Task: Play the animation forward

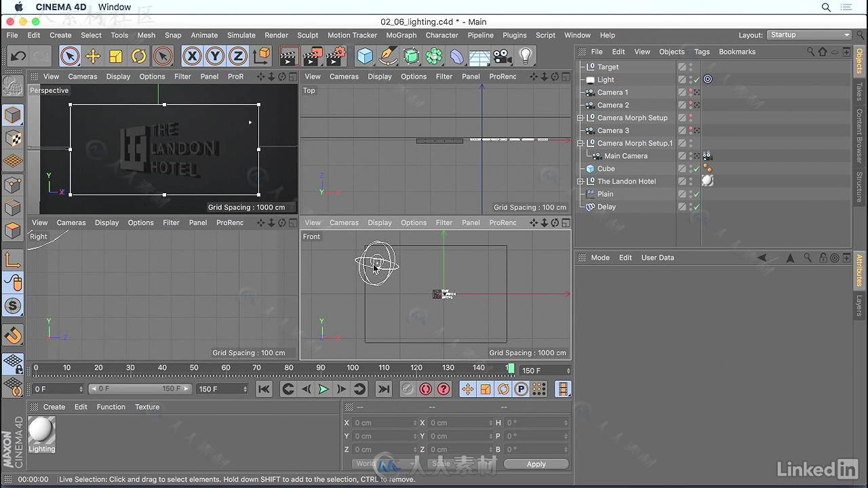Action: (323, 389)
